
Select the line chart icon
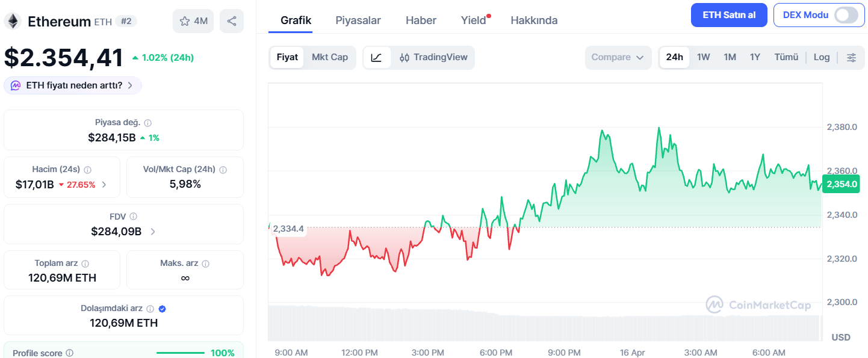377,58
